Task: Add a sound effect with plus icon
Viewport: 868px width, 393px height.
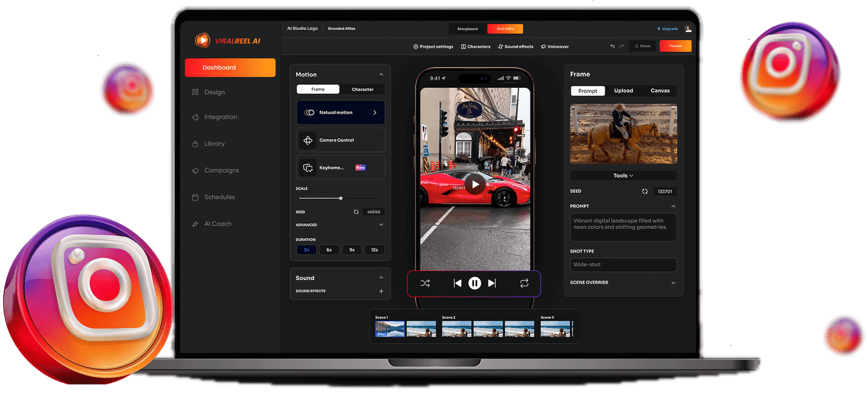Action: click(381, 291)
